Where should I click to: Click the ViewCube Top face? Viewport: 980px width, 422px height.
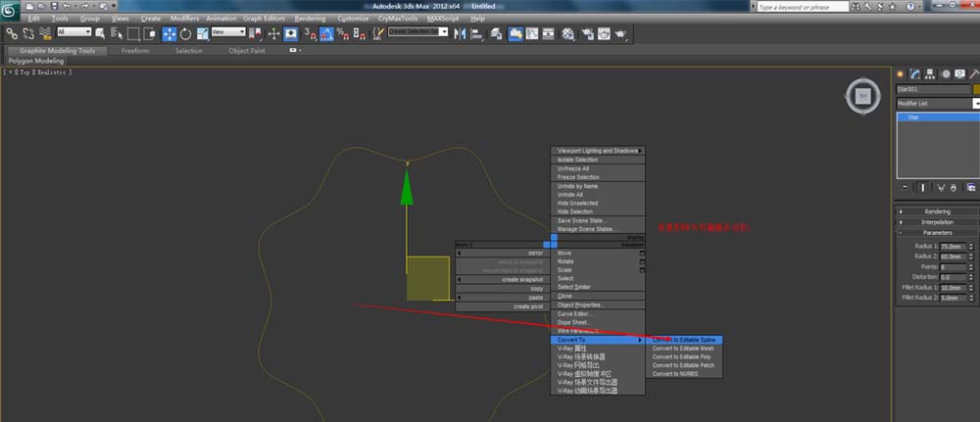point(863,96)
